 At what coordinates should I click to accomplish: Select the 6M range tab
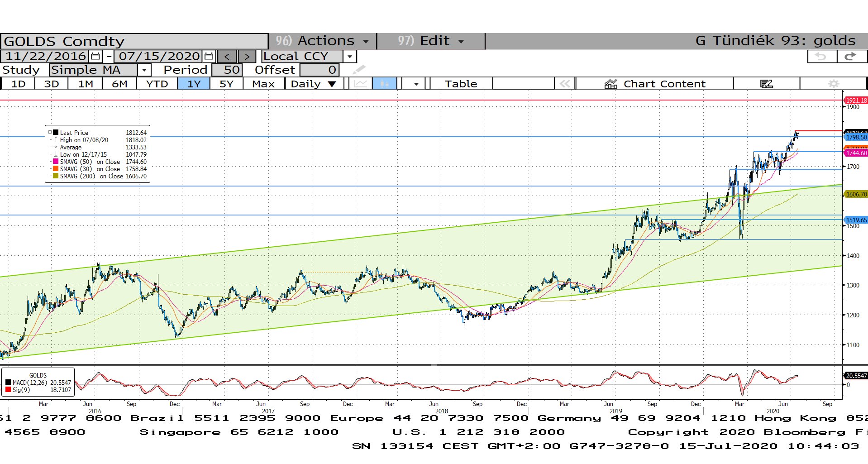tap(119, 84)
